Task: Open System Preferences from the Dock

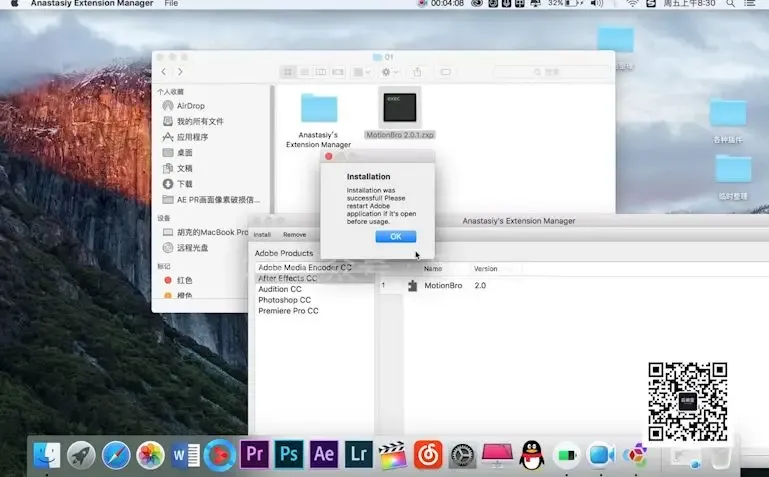Action: click(x=462, y=455)
